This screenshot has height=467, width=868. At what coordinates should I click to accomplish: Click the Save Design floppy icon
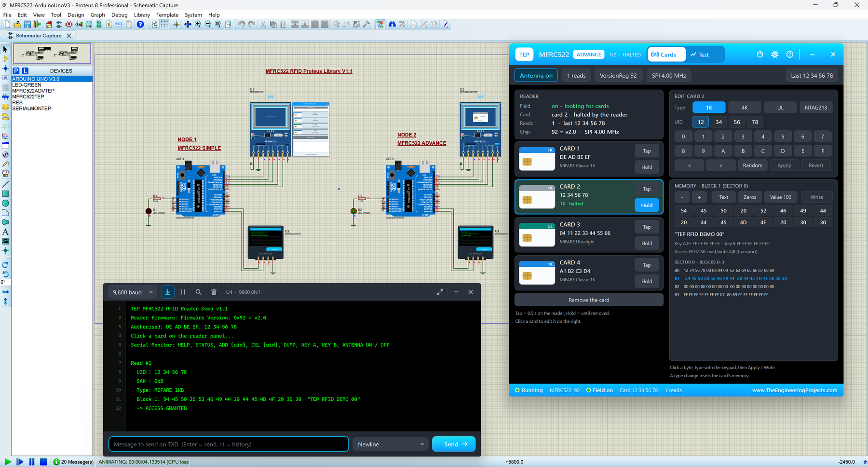click(27, 24)
